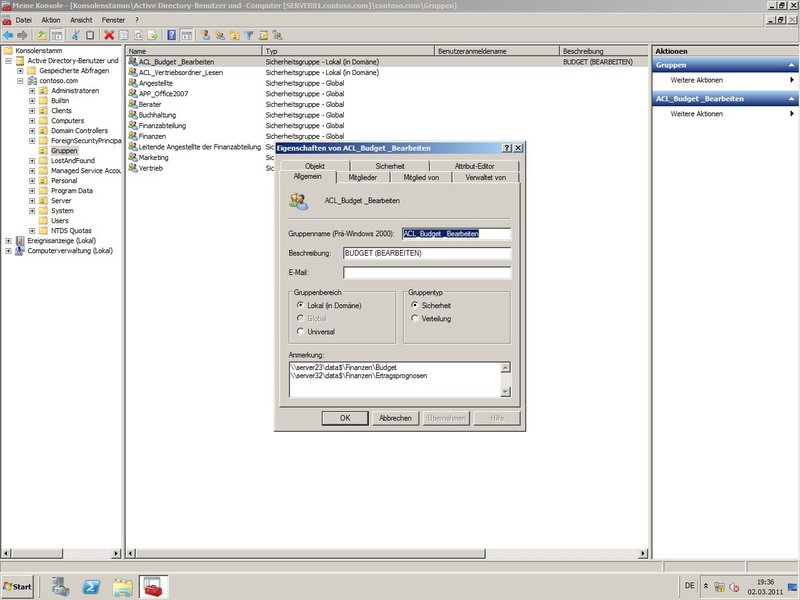Viewport: 800px width, 600px height.
Task: Switch to the Verwaltet von tab
Action: click(x=486, y=177)
